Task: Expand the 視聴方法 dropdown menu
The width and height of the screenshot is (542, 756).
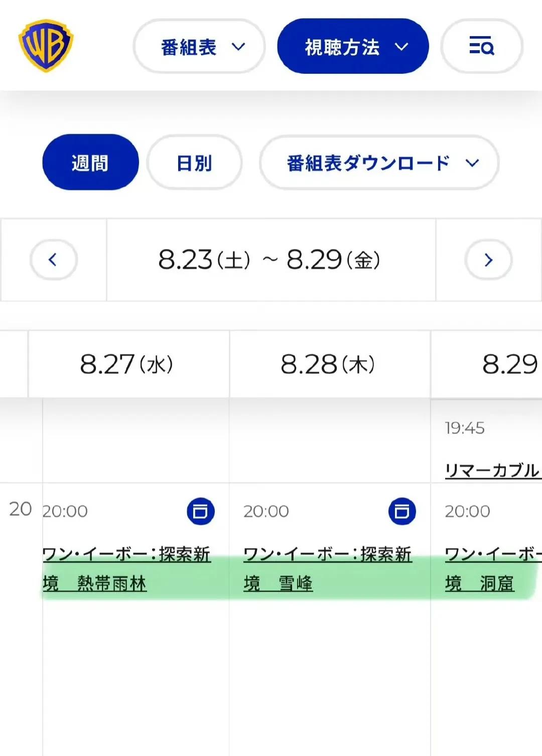Action: point(353,46)
